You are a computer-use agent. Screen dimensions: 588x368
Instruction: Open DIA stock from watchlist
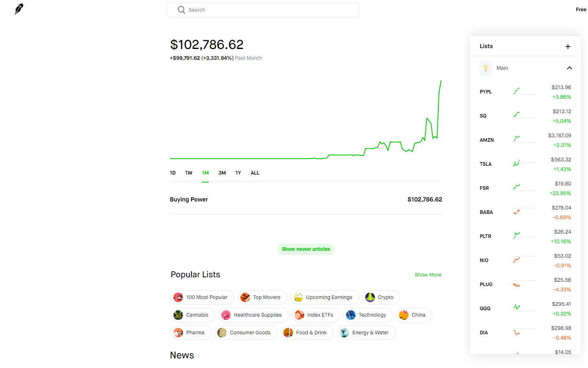tap(525, 333)
